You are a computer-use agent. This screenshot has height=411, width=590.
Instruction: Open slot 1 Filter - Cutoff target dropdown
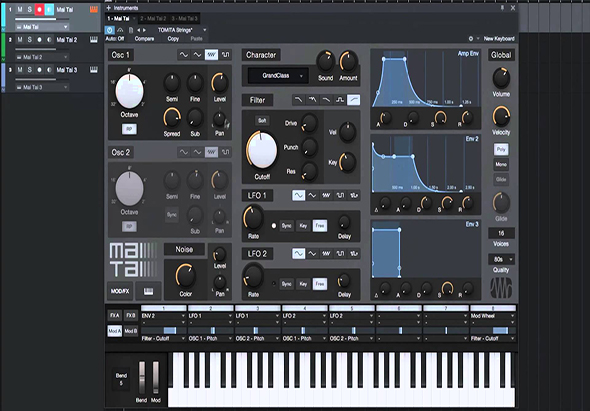tap(163, 338)
